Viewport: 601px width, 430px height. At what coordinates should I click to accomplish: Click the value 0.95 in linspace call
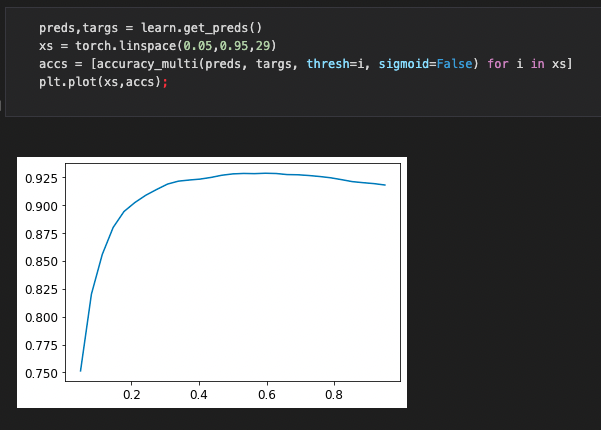click(x=234, y=46)
